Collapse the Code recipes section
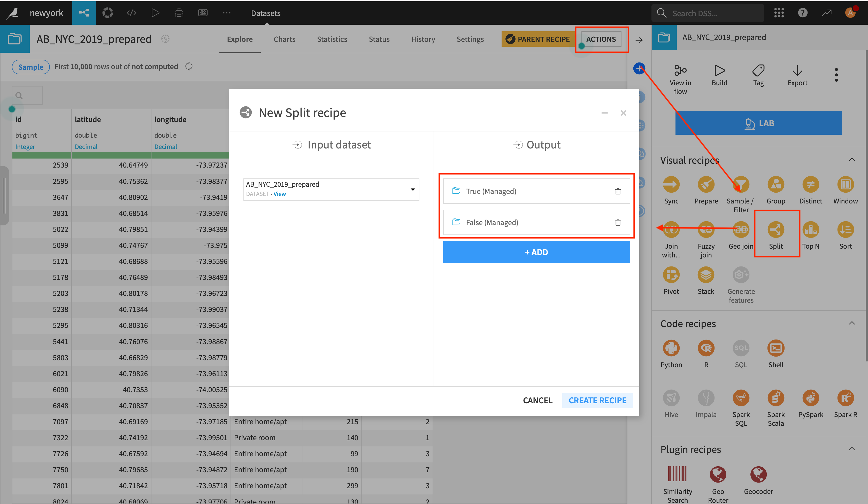Viewport: 868px width, 504px height. (x=851, y=323)
